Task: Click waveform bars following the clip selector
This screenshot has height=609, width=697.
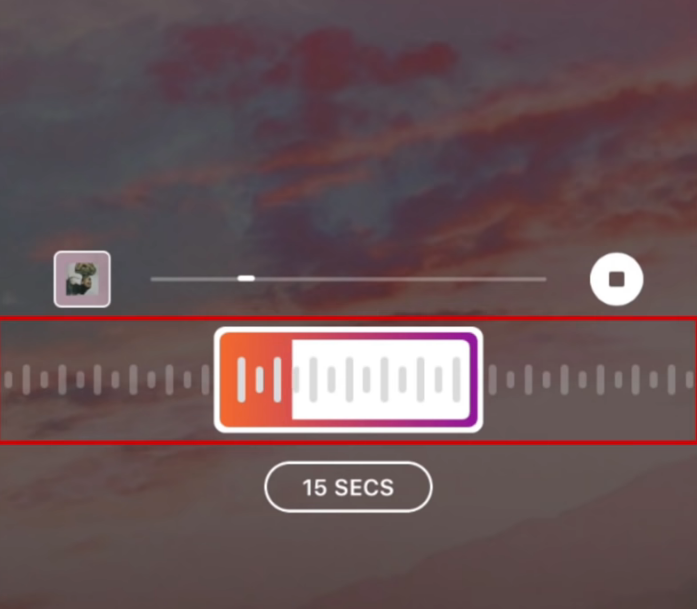Action: (x=591, y=380)
